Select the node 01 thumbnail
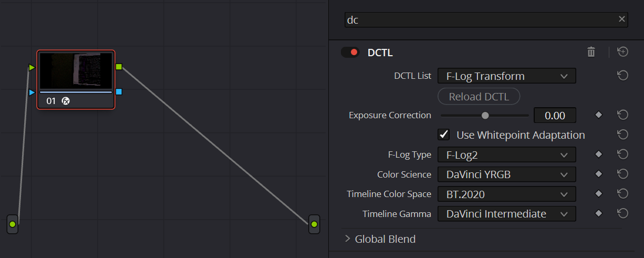 (x=76, y=70)
